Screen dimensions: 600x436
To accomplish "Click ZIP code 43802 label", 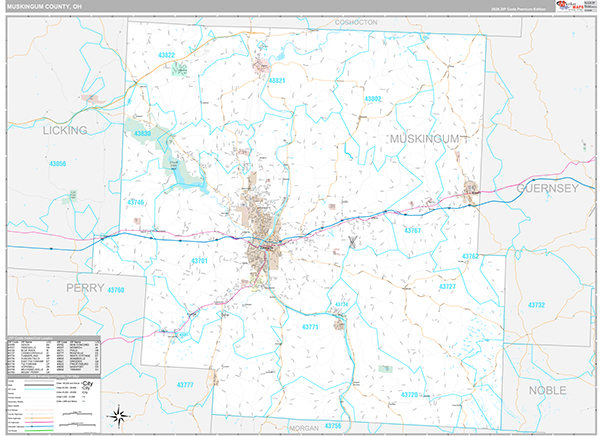I will pyautogui.click(x=373, y=99).
